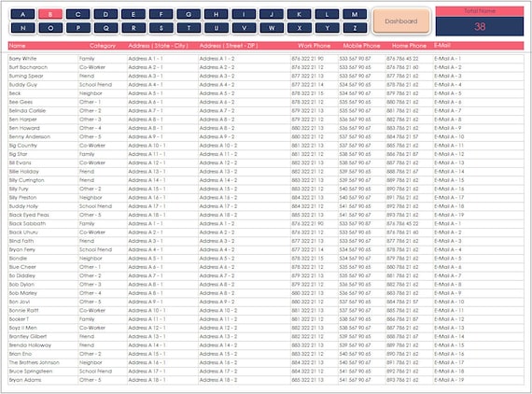Select Bon Jovi name cell

(x=43, y=302)
